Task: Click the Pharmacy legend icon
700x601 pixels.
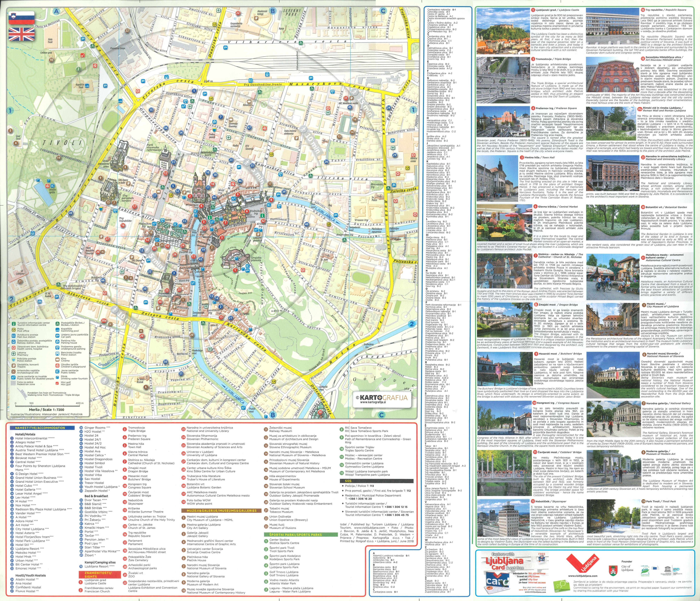Action: pos(13,353)
